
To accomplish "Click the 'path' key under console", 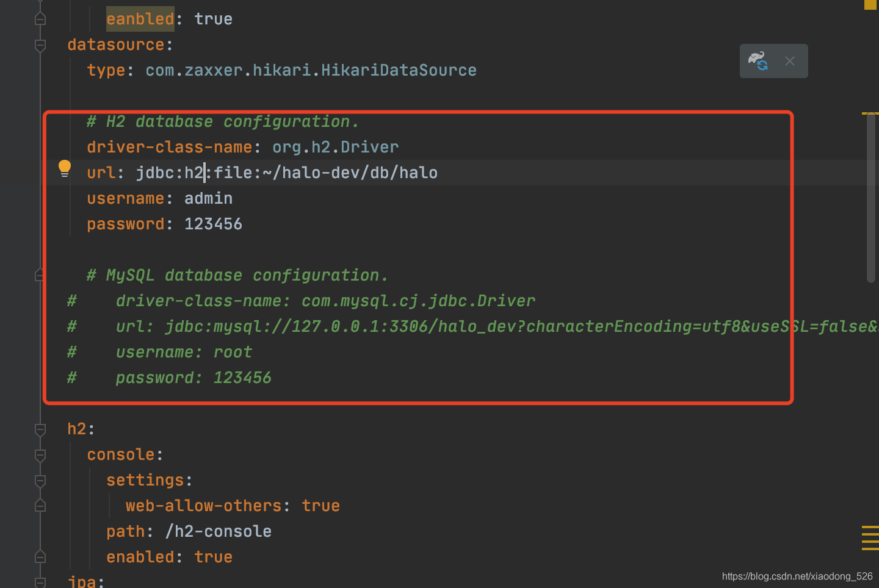I will 126,531.
